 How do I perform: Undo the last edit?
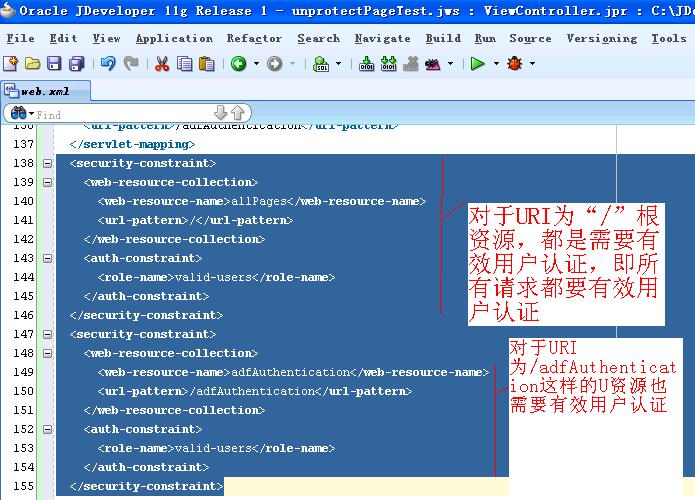pyautogui.click(x=108, y=64)
